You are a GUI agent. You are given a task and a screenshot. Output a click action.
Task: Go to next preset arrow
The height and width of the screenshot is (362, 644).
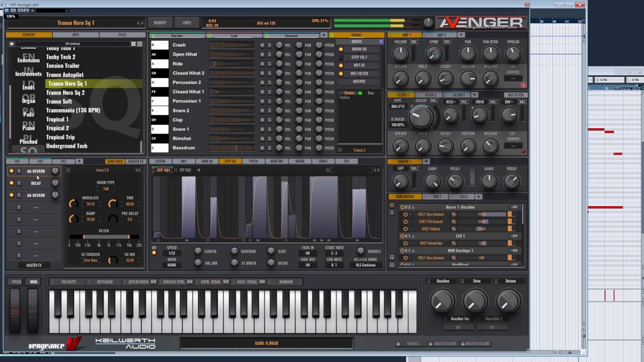[x=143, y=23]
